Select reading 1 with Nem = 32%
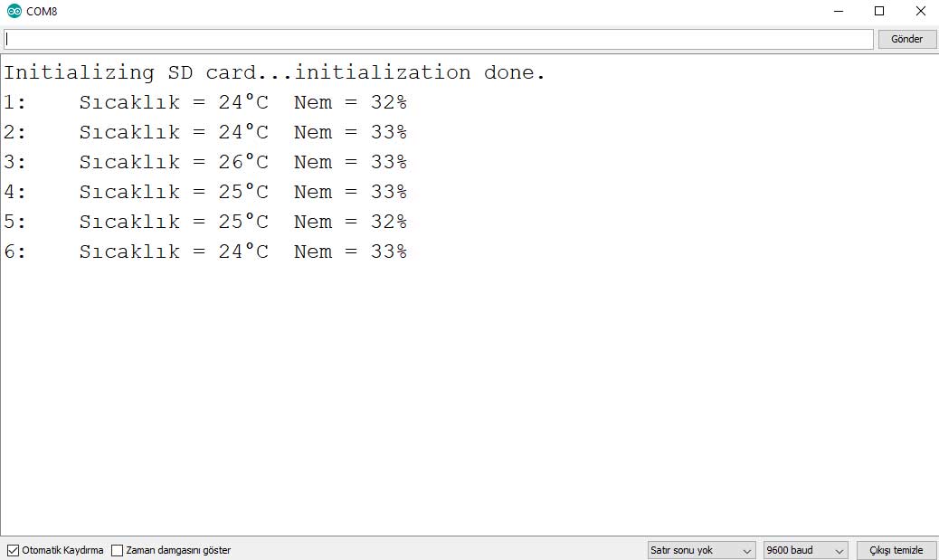 coord(205,102)
